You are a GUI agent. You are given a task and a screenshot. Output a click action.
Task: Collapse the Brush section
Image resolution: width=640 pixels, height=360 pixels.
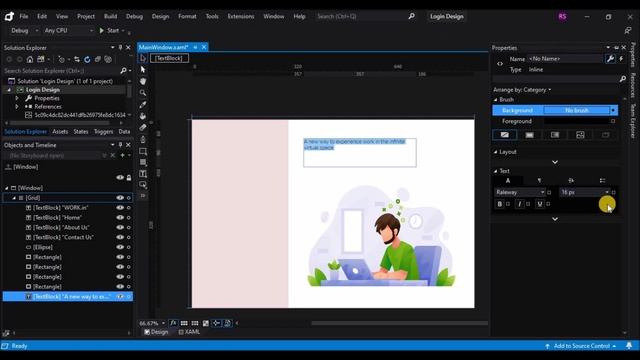(496, 100)
